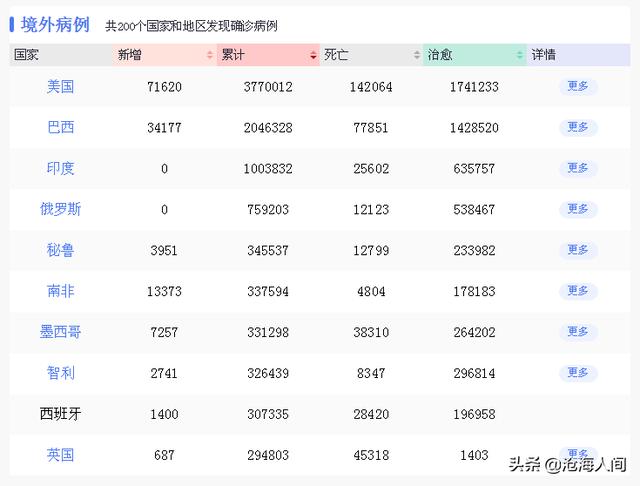Click 秘鲁 cumulative value 345537
Image resolution: width=640 pixels, height=486 pixels.
coord(268,250)
